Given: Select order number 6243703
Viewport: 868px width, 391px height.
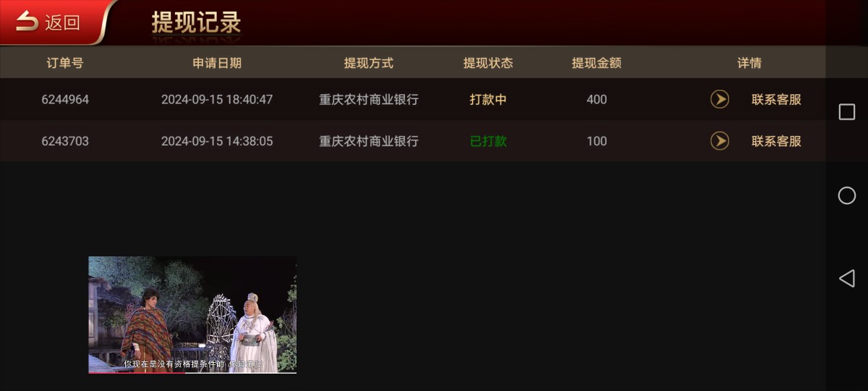Looking at the screenshot, I should pyautogui.click(x=65, y=141).
